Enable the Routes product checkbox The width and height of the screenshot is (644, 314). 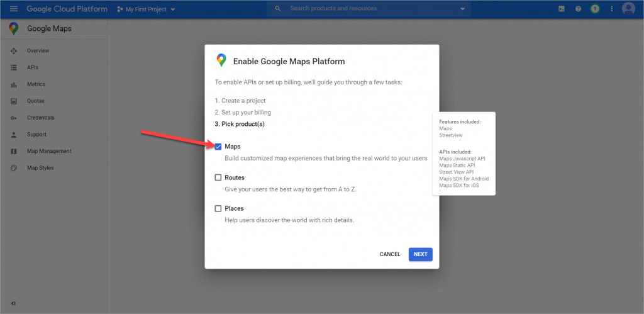218,177
